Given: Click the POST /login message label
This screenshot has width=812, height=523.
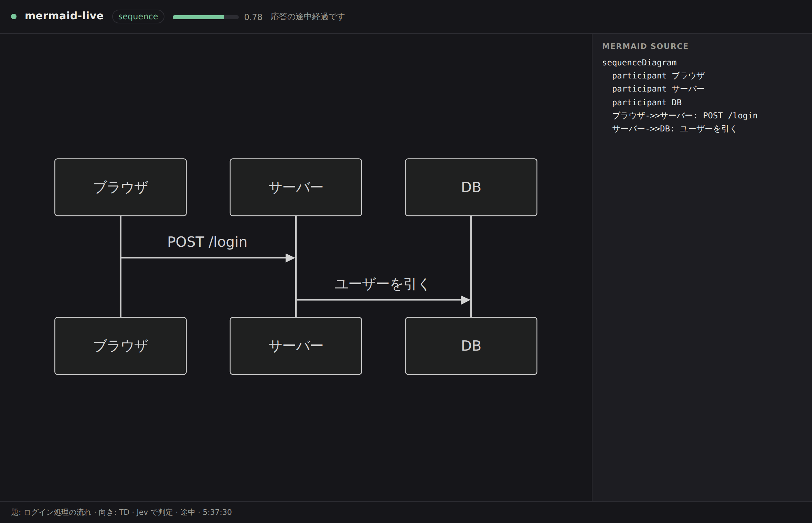Looking at the screenshot, I should click(x=207, y=242).
